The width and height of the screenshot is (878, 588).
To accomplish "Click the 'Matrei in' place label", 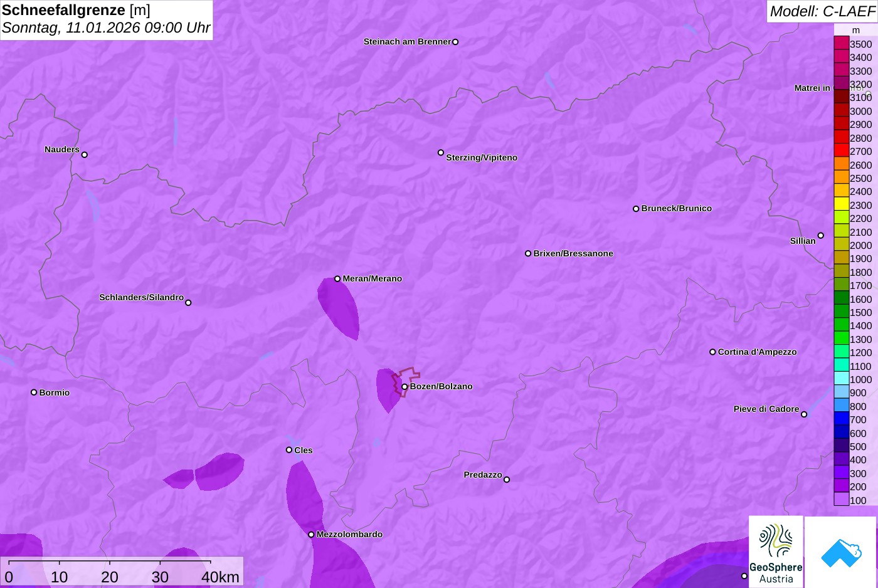I will 812,88.
